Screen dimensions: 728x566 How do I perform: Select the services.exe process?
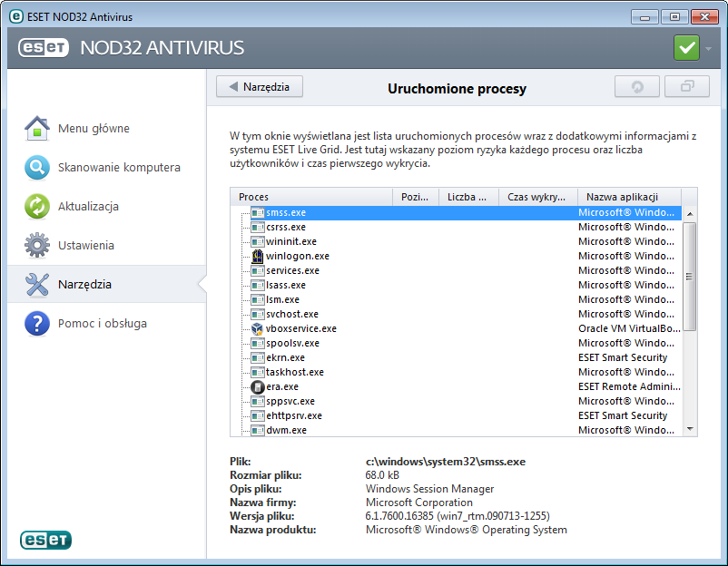456,270
